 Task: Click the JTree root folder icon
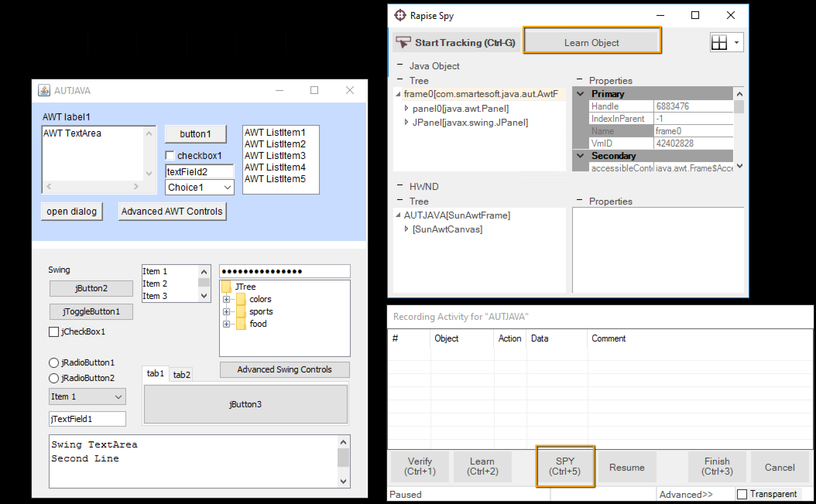(x=226, y=287)
